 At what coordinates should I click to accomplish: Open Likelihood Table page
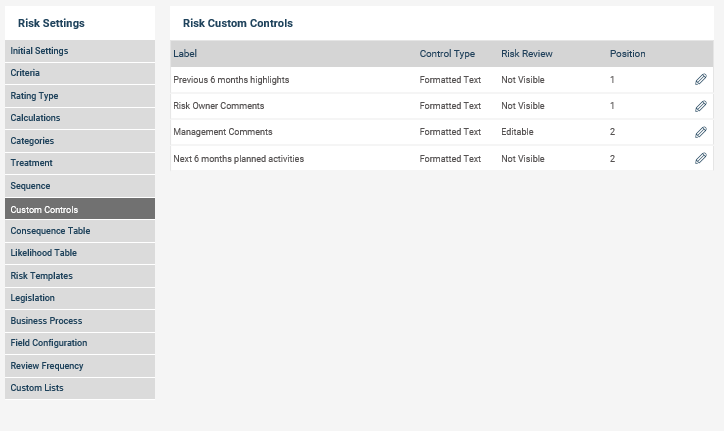tap(80, 253)
